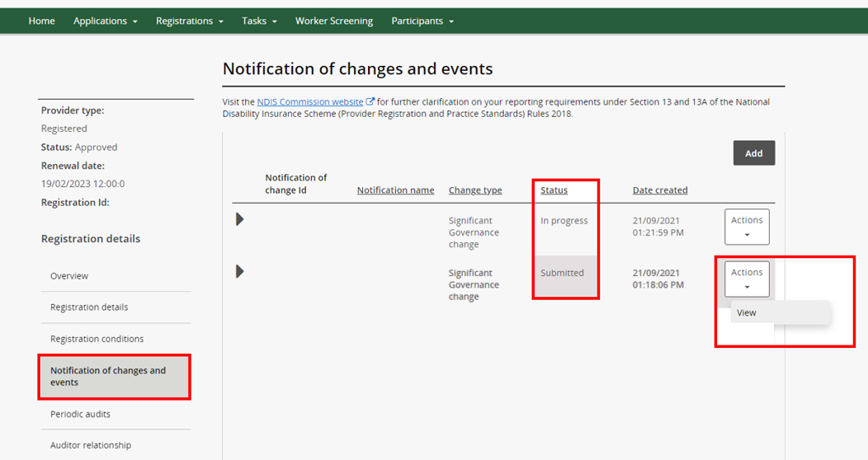Go to Periodic audits sidebar item
The image size is (868, 460).
[80, 414]
